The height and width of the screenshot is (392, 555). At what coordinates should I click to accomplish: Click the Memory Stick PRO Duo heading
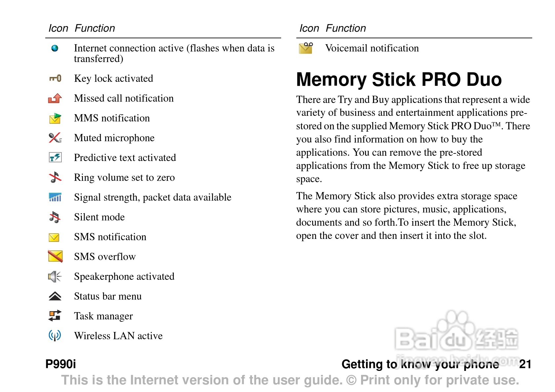399,80
